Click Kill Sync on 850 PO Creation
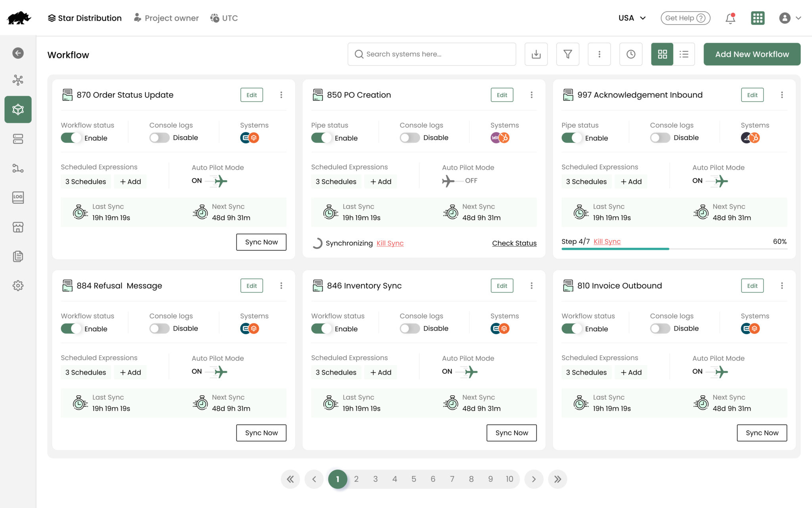This screenshot has height=508, width=812. pyautogui.click(x=390, y=243)
